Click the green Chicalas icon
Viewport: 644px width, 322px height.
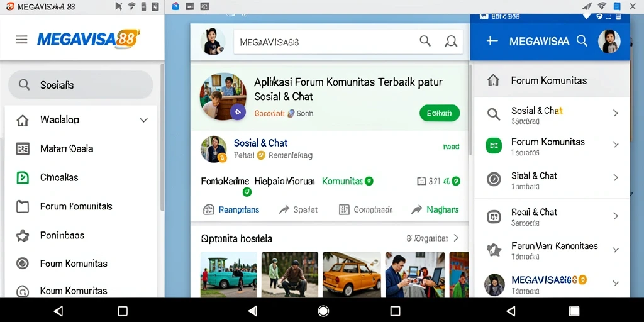click(x=22, y=177)
